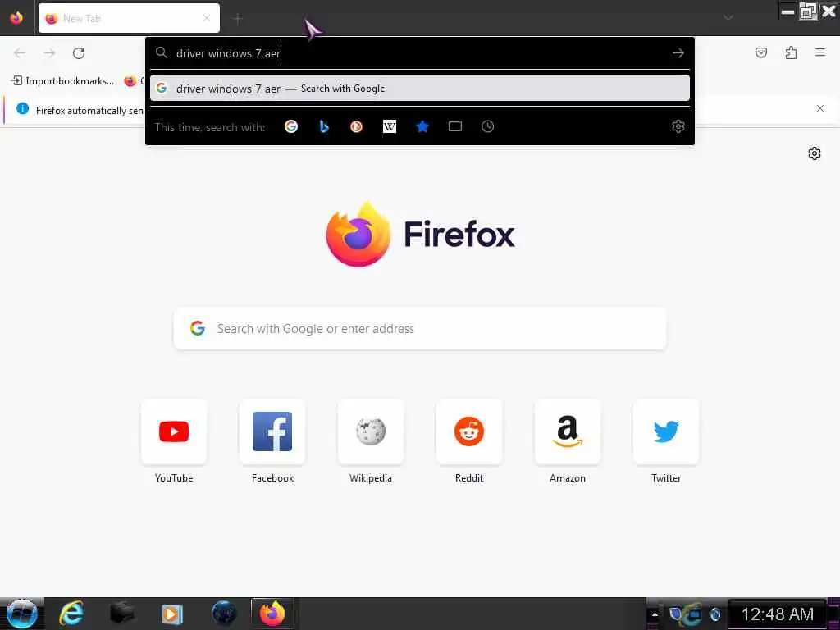Show hidden system tray icons
840x630 pixels.
(655, 614)
